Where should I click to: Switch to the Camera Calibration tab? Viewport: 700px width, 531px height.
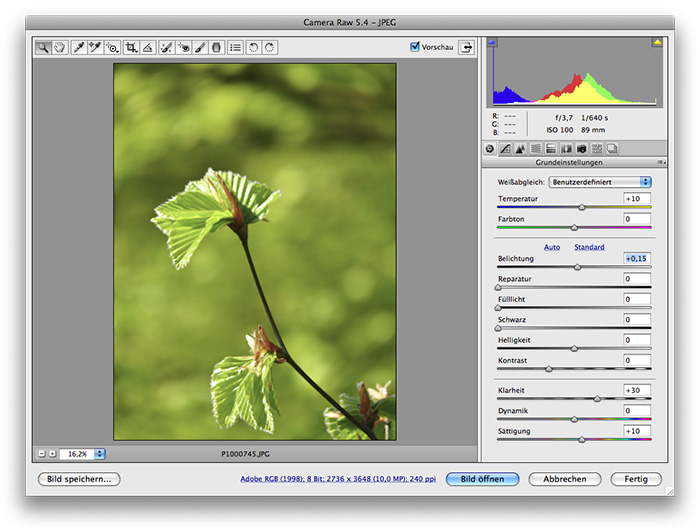tap(581, 148)
